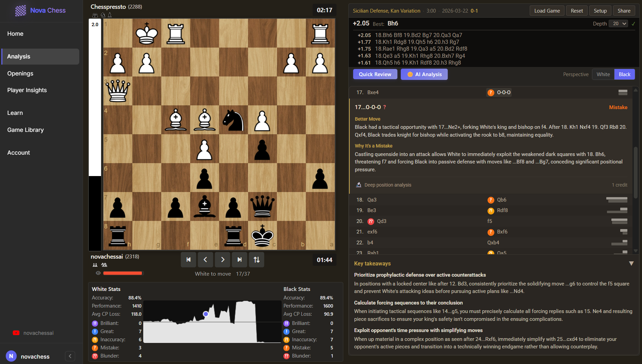Flip the board orientation

256,259
